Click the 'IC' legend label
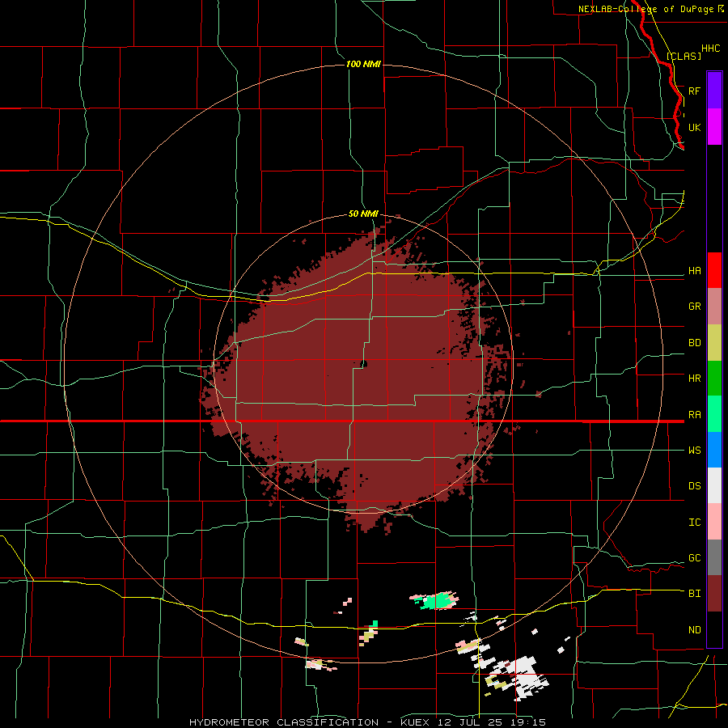The width and height of the screenshot is (728, 728). pos(694,523)
